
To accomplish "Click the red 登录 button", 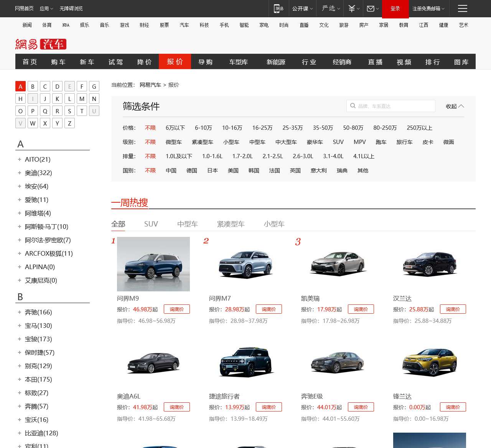I will 395,8.
